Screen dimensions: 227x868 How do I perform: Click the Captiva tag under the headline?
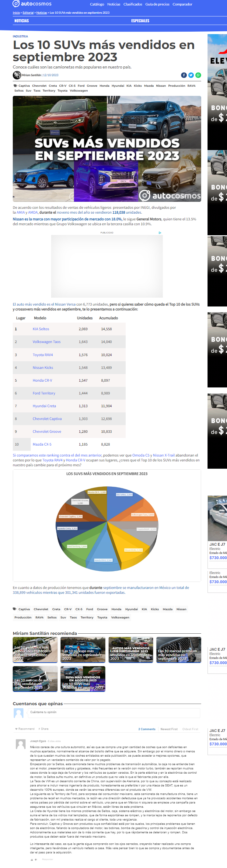(24, 86)
